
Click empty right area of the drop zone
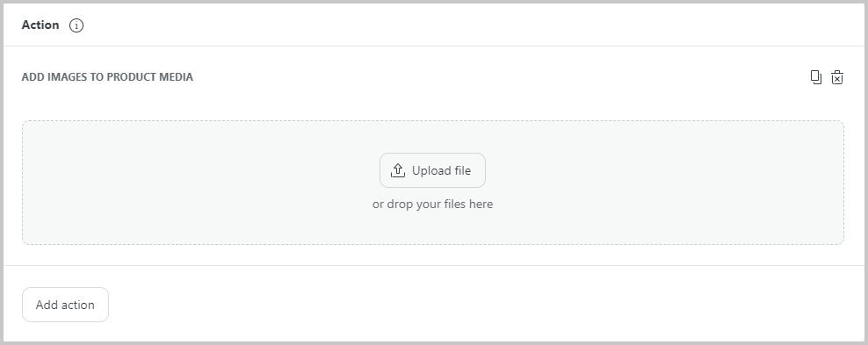tap(692, 183)
